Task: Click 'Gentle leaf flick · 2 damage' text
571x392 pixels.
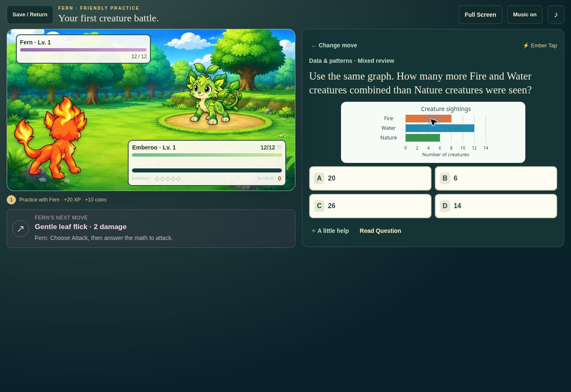Action: 80,227
